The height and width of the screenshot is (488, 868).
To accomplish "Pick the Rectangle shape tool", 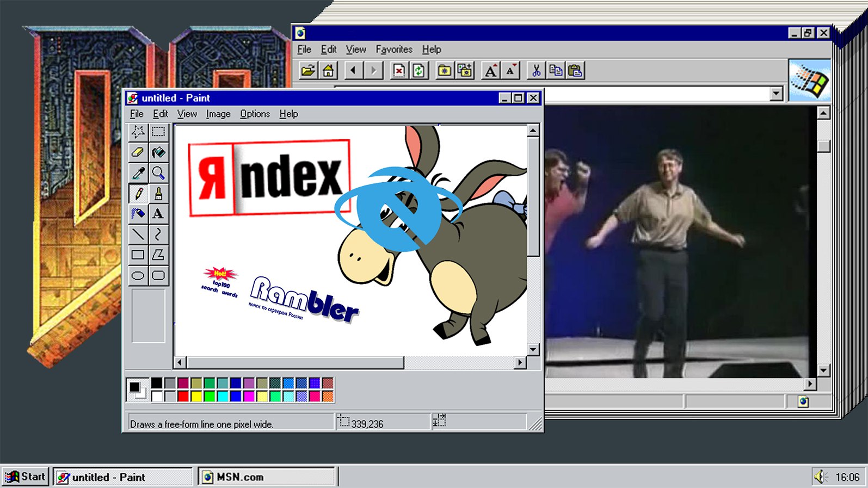I will [138, 255].
